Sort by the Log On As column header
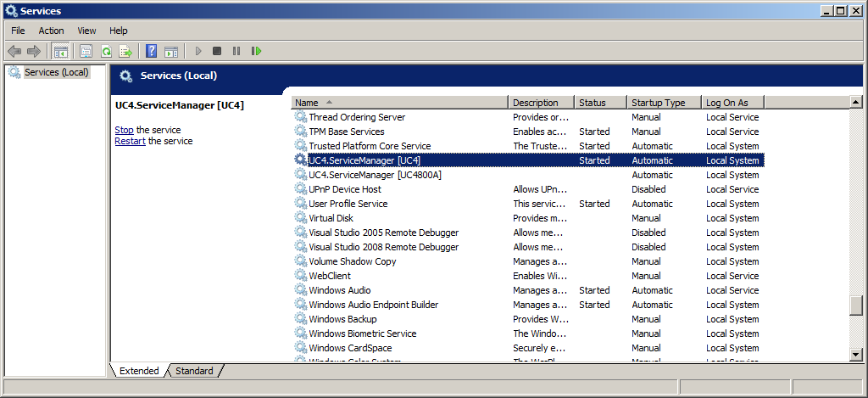Image resolution: width=868 pixels, height=398 pixels. click(x=733, y=103)
